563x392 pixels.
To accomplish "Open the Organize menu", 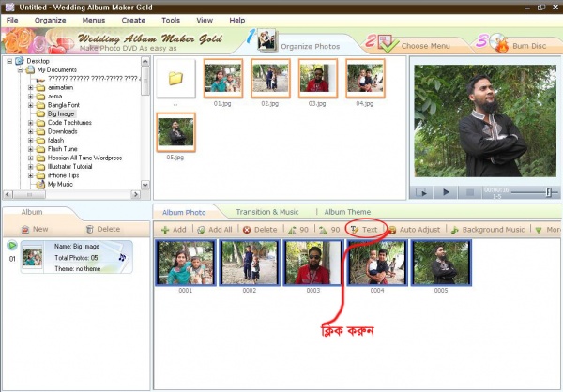I will pyautogui.click(x=51, y=20).
